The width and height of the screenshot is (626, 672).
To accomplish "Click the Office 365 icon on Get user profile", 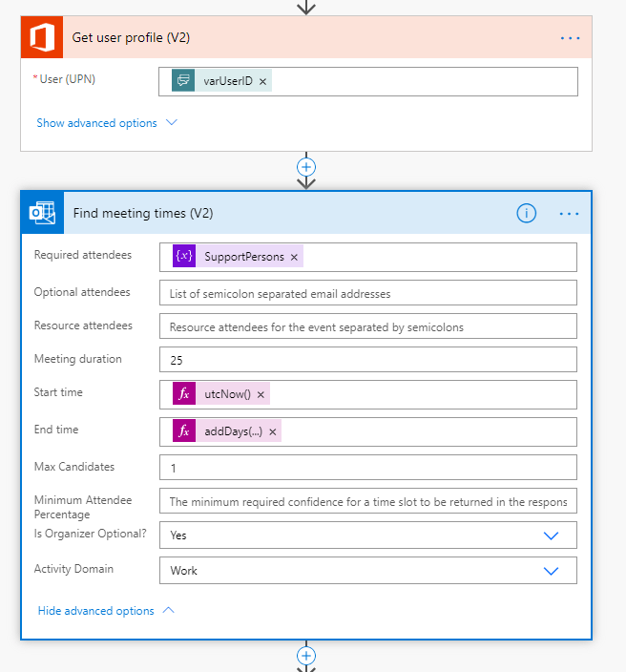I will tap(41, 38).
